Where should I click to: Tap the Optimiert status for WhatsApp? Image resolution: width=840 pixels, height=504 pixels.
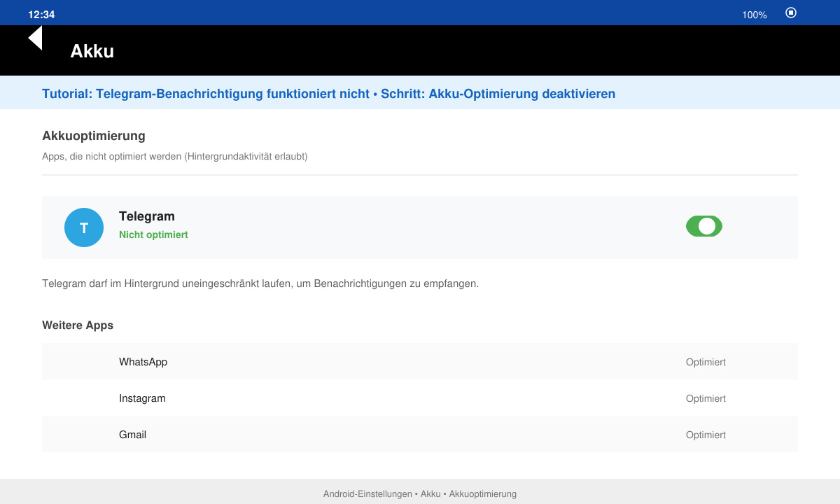click(x=706, y=362)
